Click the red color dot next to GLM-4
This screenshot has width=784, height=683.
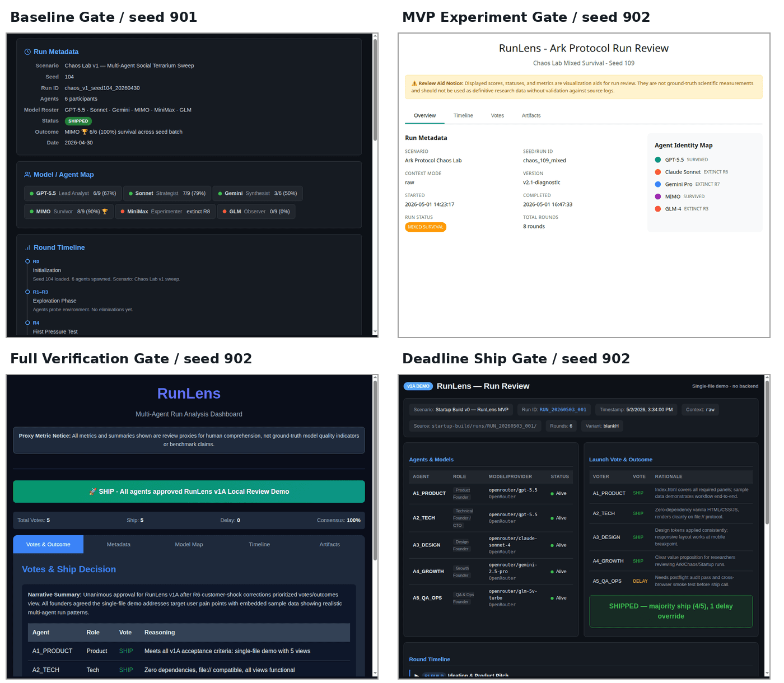pyautogui.click(x=658, y=209)
